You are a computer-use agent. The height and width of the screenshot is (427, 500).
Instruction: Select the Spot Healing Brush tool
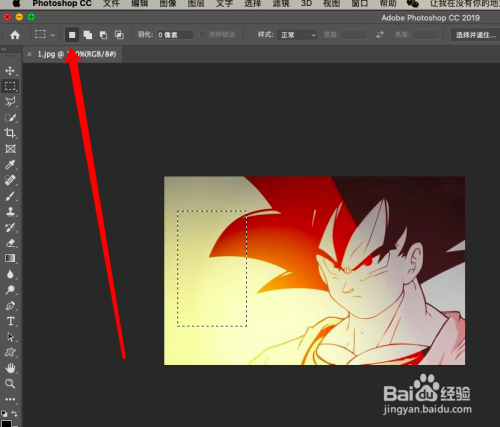click(x=10, y=180)
